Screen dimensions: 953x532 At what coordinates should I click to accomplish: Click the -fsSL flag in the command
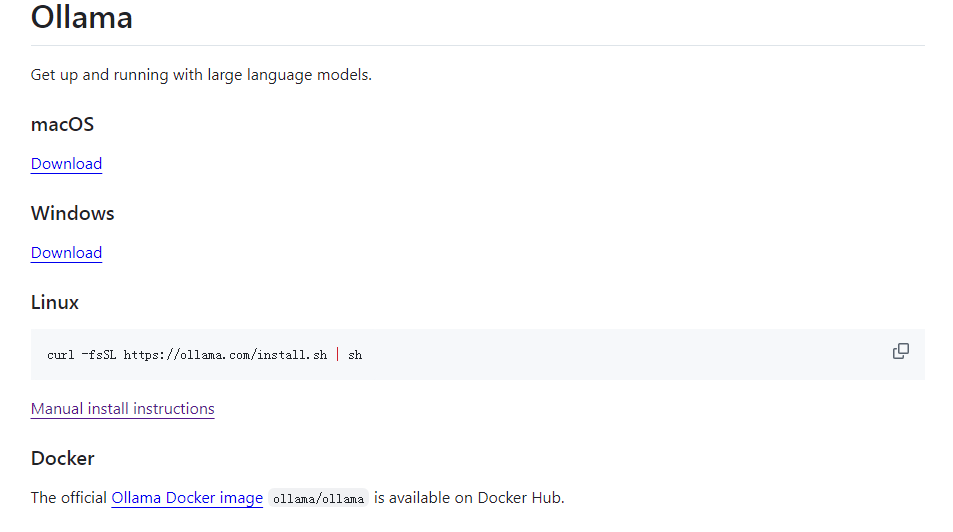pyautogui.click(x=100, y=355)
